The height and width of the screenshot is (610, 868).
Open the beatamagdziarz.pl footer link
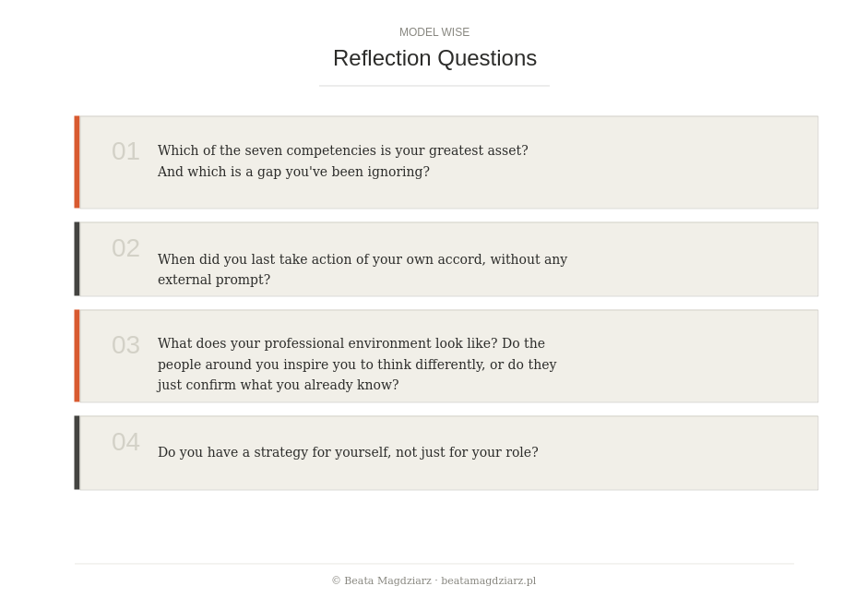488,580
